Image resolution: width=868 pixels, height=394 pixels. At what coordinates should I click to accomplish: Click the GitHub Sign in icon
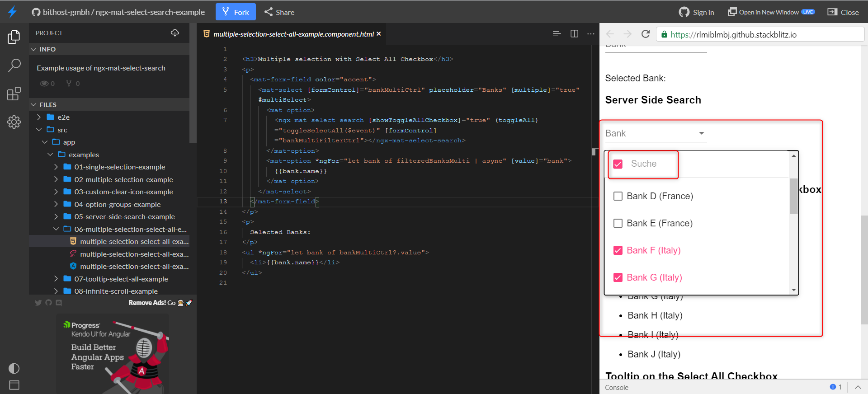(684, 12)
